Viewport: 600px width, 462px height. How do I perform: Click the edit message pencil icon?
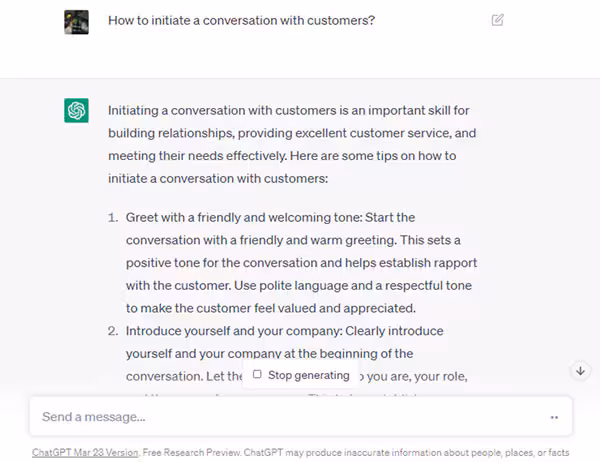tap(498, 20)
